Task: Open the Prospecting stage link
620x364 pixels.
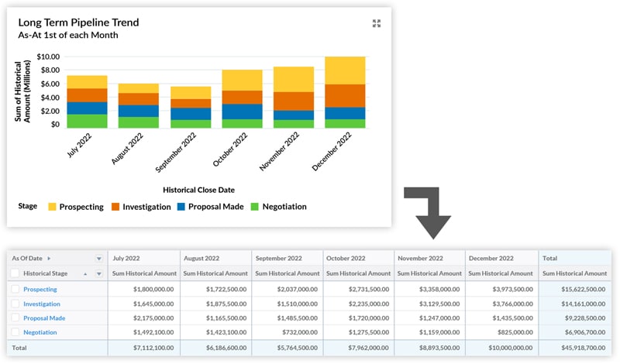Action: pyautogui.click(x=40, y=289)
